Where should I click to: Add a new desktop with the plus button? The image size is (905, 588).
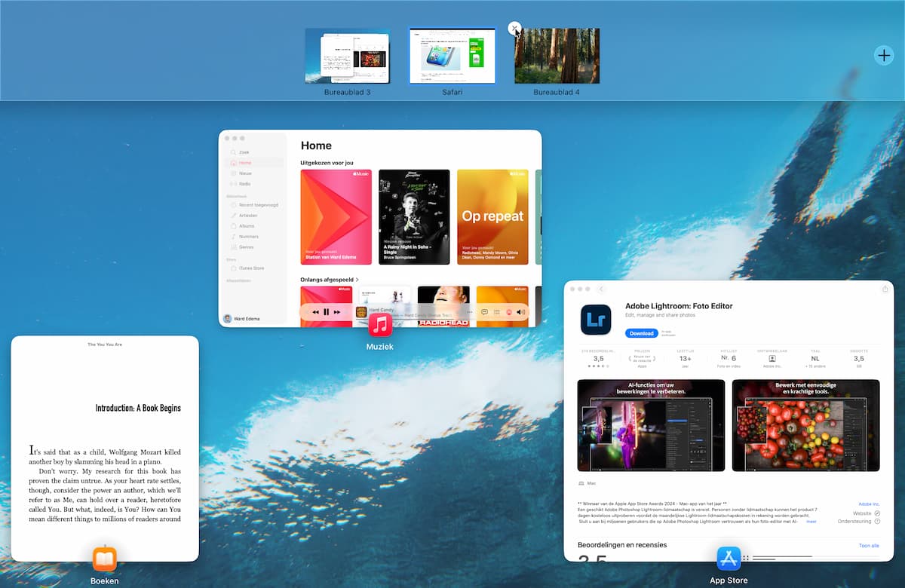click(x=884, y=55)
